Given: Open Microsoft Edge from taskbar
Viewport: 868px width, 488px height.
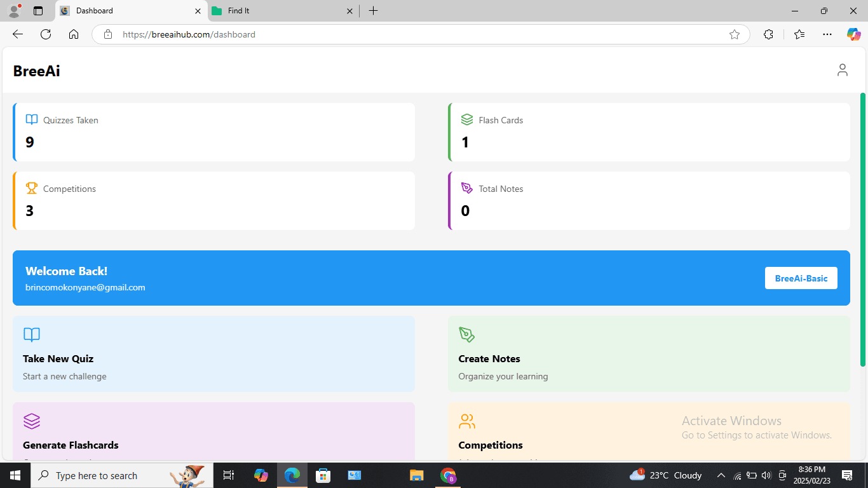Looking at the screenshot, I should (x=292, y=475).
